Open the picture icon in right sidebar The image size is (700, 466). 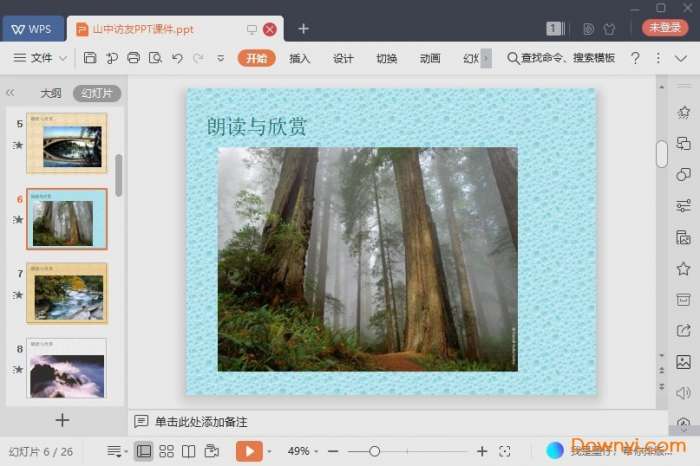[683, 362]
